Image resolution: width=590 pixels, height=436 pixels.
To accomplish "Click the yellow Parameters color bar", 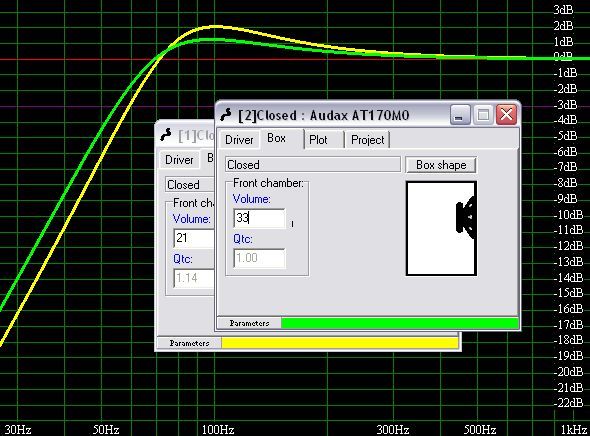I will coord(340,343).
